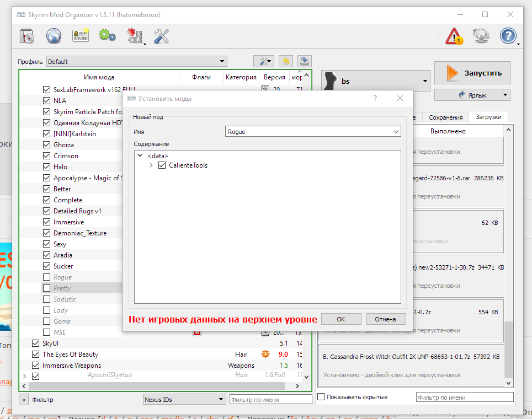The height and width of the screenshot is (419, 532).
Task: Click the red puzzle tools icon
Action: pyautogui.click(x=135, y=36)
